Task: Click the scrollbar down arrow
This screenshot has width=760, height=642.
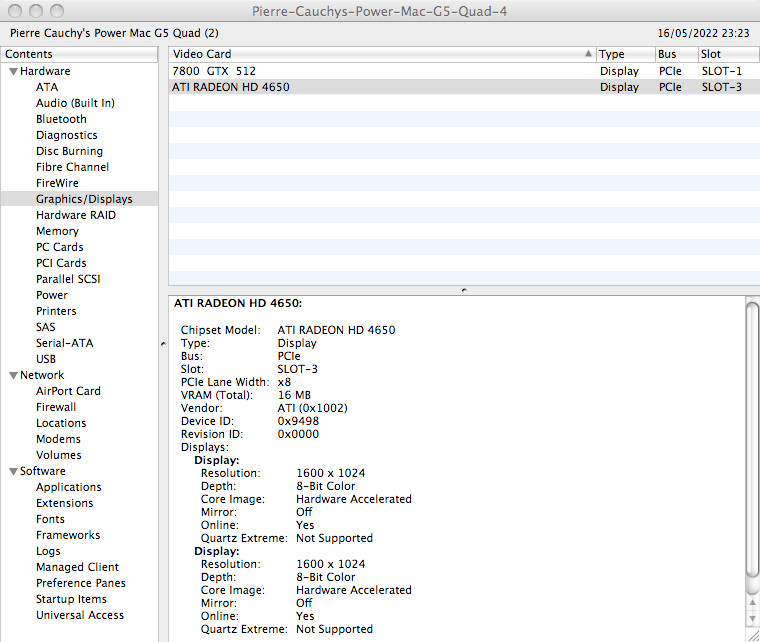Action: [x=752, y=619]
